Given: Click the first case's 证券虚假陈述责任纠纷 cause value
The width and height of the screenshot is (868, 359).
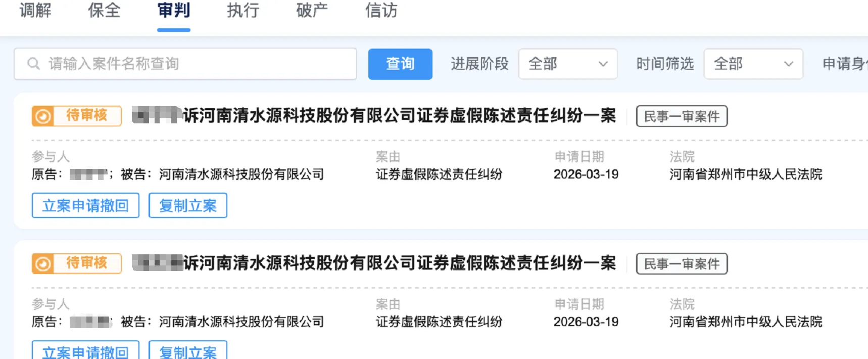Looking at the screenshot, I should point(439,174).
